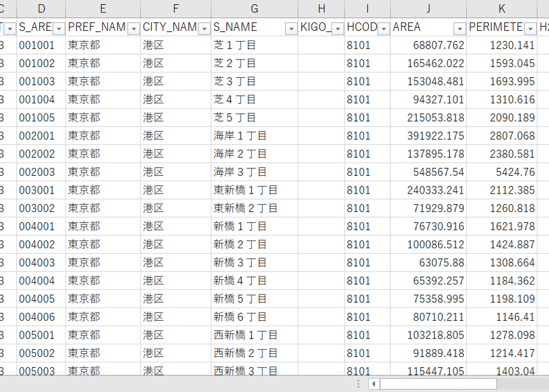Click the horizontal scrollbar left arrow
Image resolution: width=549 pixels, height=392 pixels.
point(374,384)
